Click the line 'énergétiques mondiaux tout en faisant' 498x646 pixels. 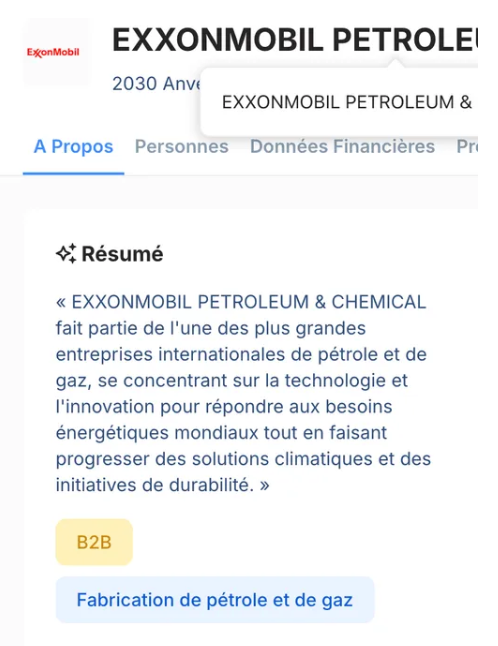222,433
